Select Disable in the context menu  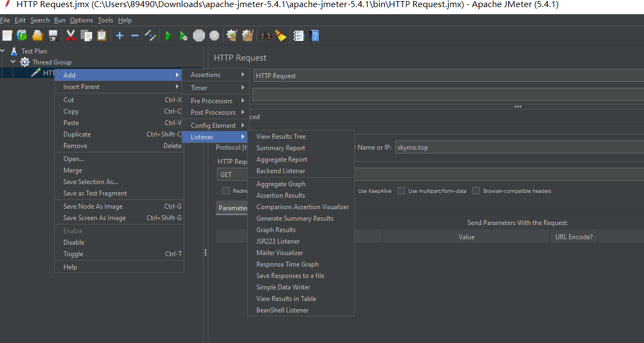74,243
